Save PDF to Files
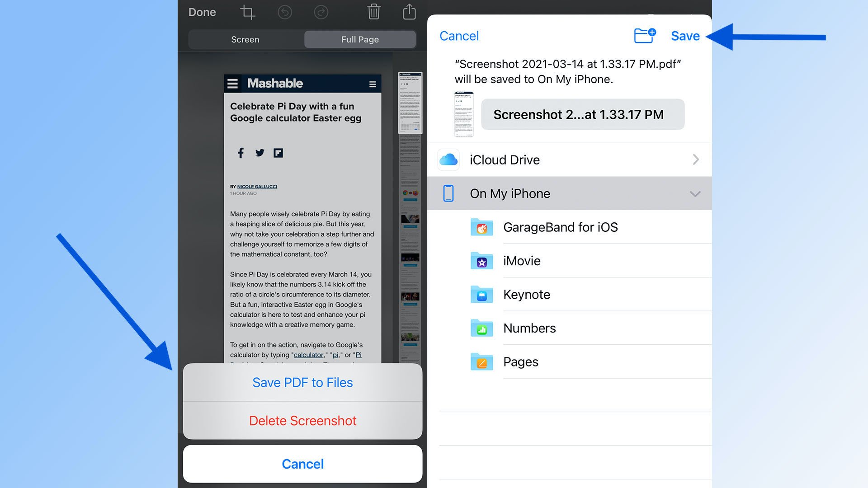The width and height of the screenshot is (868, 488). pos(302,383)
